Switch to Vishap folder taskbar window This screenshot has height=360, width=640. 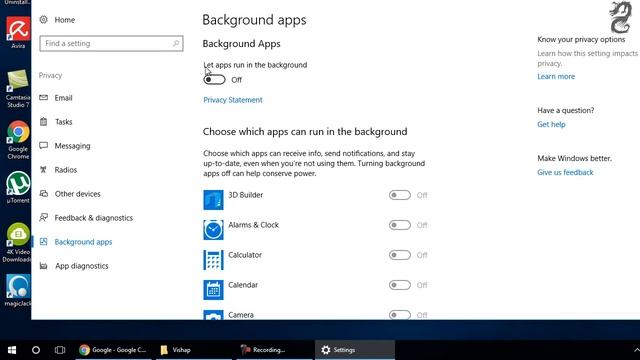[194, 350]
